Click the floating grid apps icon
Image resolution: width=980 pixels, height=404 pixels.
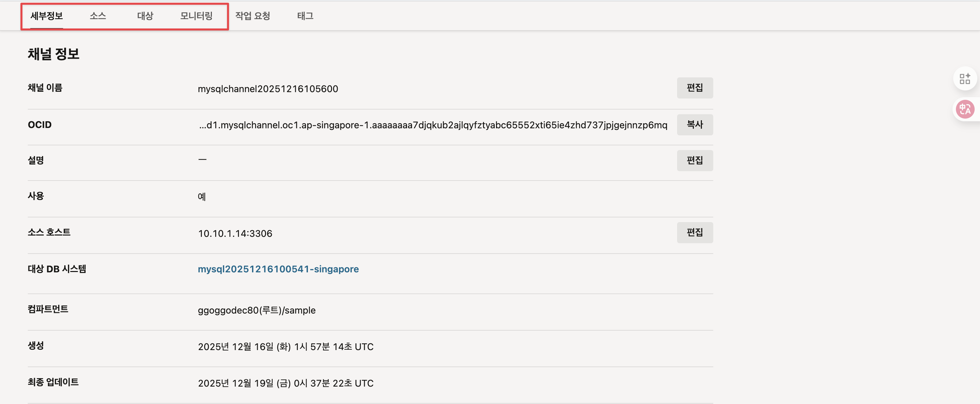[x=964, y=79]
